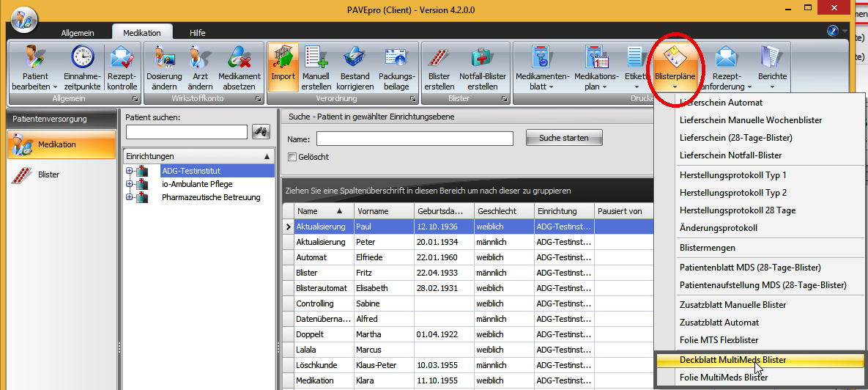This screenshot has height=390, width=868.
Task: Expand the ADG-Testinstitut tree node
Action: [130, 171]
